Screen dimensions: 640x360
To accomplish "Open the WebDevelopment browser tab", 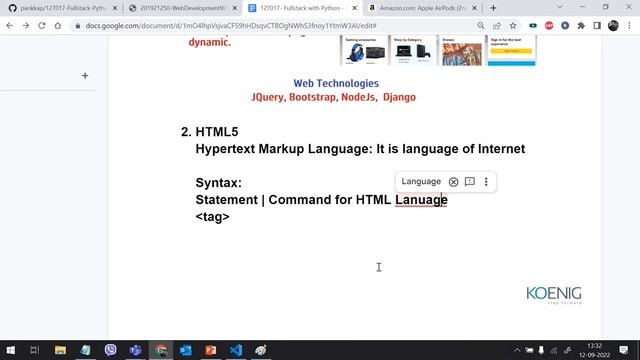I will (182, 8).
